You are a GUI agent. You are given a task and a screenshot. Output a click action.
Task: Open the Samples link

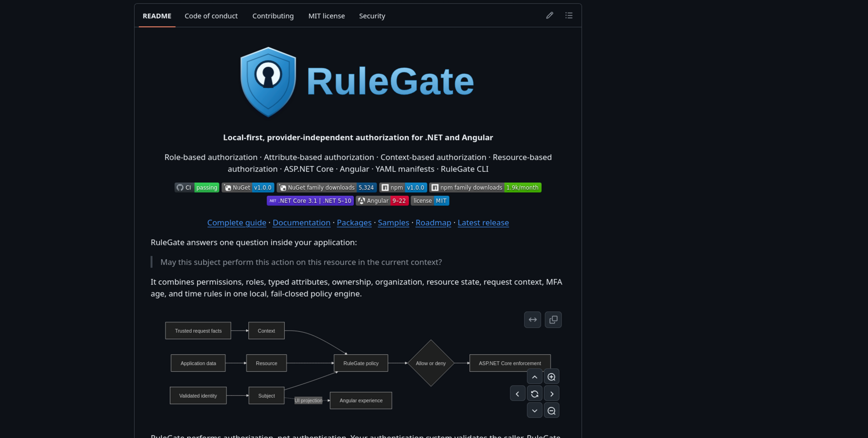[393, 223]
